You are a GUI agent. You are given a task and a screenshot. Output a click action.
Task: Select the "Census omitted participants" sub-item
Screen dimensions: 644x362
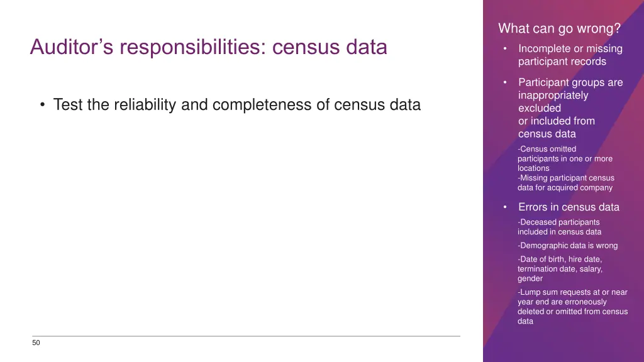pyautogui.click(x=564, y=158)
